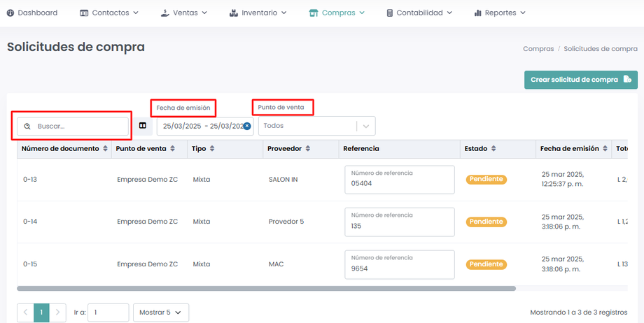644x323 pixels.
Task: Click the column visibility toggle icon
Action: (143, 126)
